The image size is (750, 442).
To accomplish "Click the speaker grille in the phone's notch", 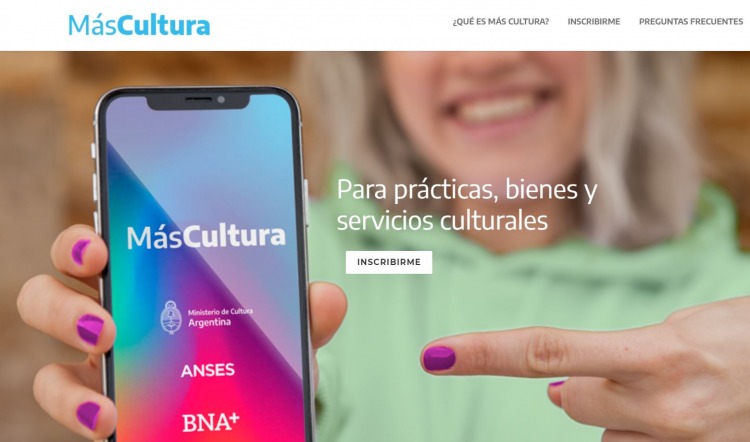I will (x=198, y=99).
